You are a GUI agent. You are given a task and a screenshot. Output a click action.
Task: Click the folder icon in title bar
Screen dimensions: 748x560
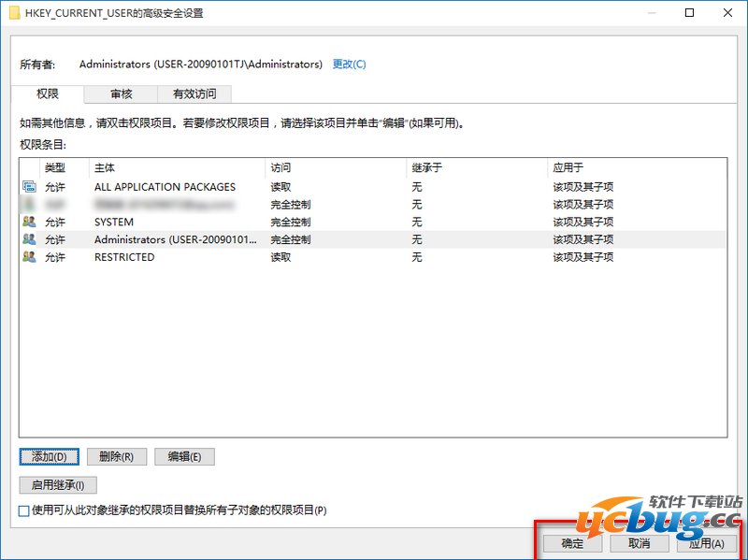[13, 13]
